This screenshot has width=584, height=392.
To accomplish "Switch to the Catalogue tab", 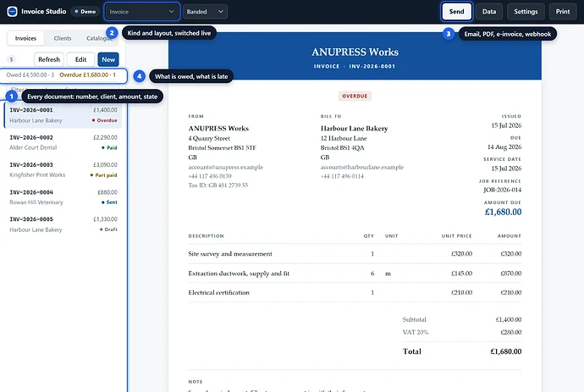I will [x=99, y=38].
